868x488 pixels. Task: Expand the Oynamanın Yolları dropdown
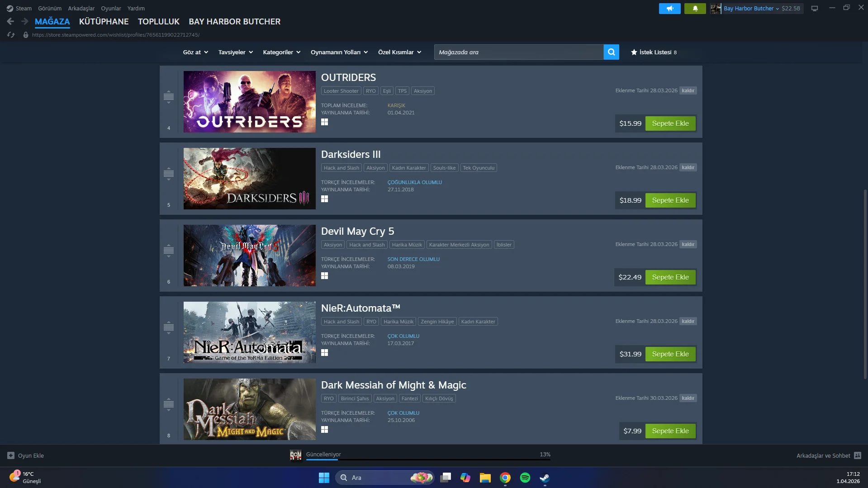[339, 52]
